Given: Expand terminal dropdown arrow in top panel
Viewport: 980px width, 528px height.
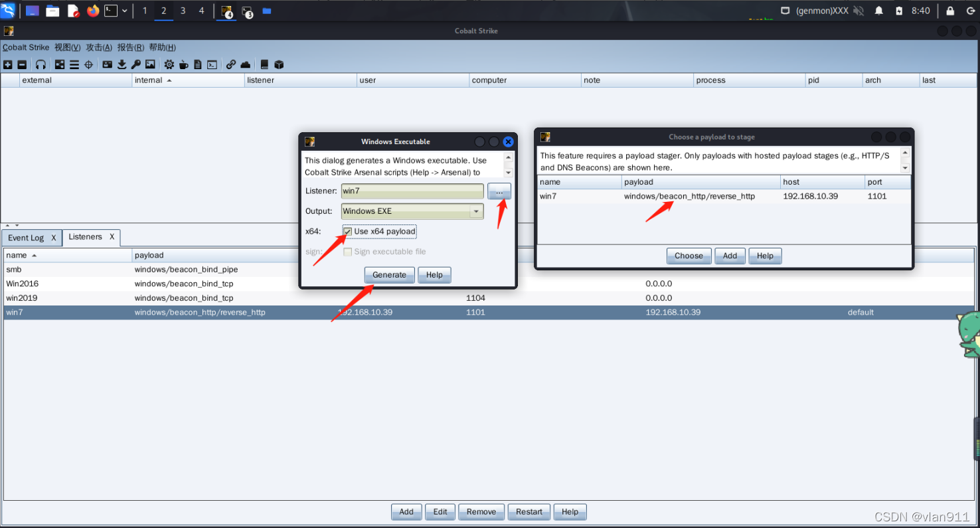Looking at the screenshot, I should pos(124,11).
